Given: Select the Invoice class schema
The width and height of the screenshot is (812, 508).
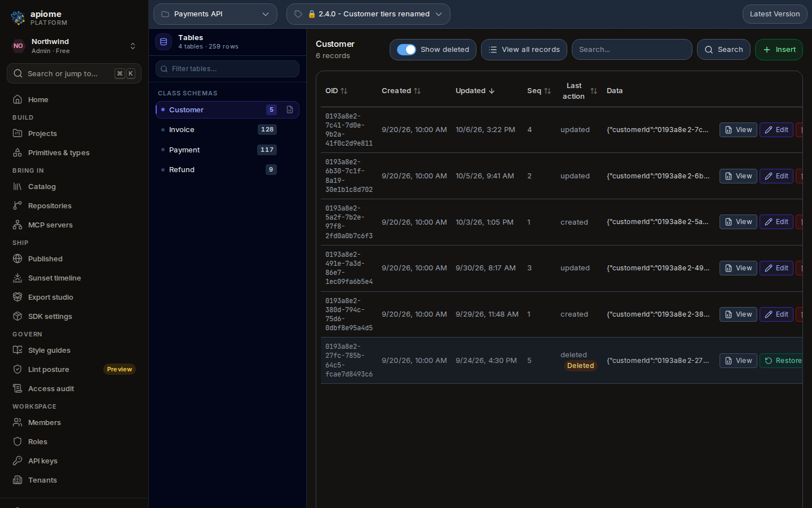Looking at the screenshot, I should 227,130.
